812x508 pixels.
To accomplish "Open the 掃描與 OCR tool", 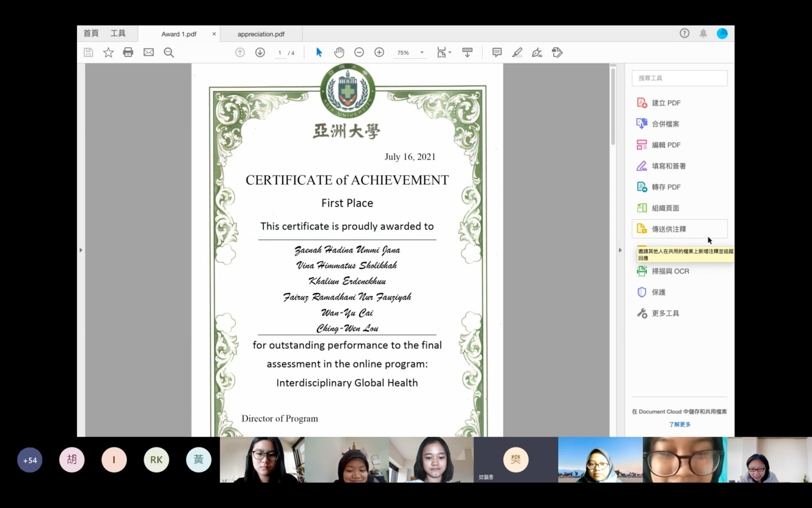I will [680, 271].
